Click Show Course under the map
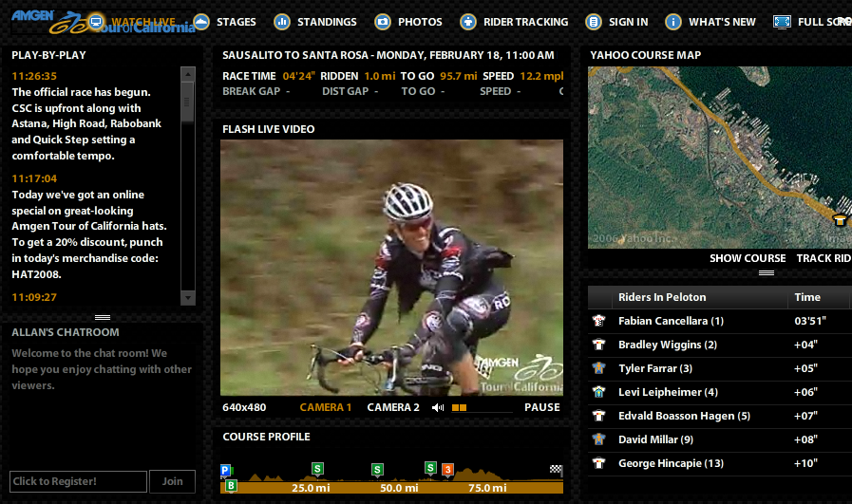 [748, 258]
